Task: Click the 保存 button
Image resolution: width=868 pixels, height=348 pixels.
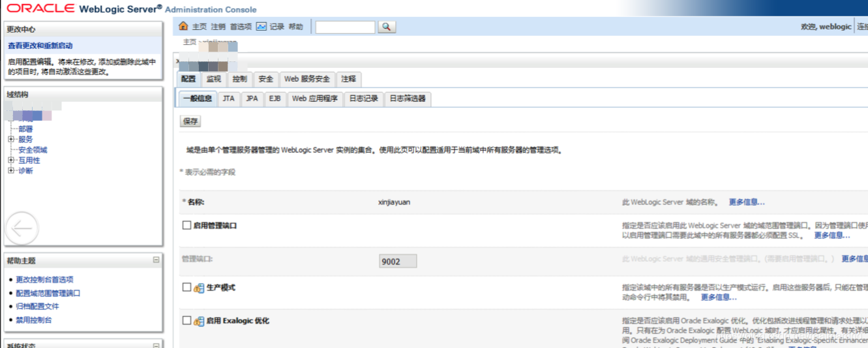Action: [190, 121]
